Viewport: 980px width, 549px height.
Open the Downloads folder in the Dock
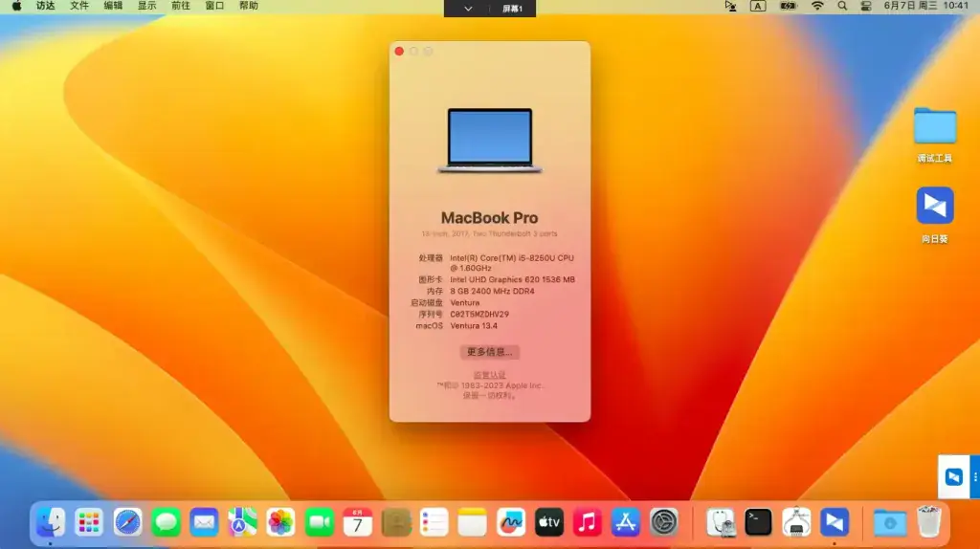890,522
